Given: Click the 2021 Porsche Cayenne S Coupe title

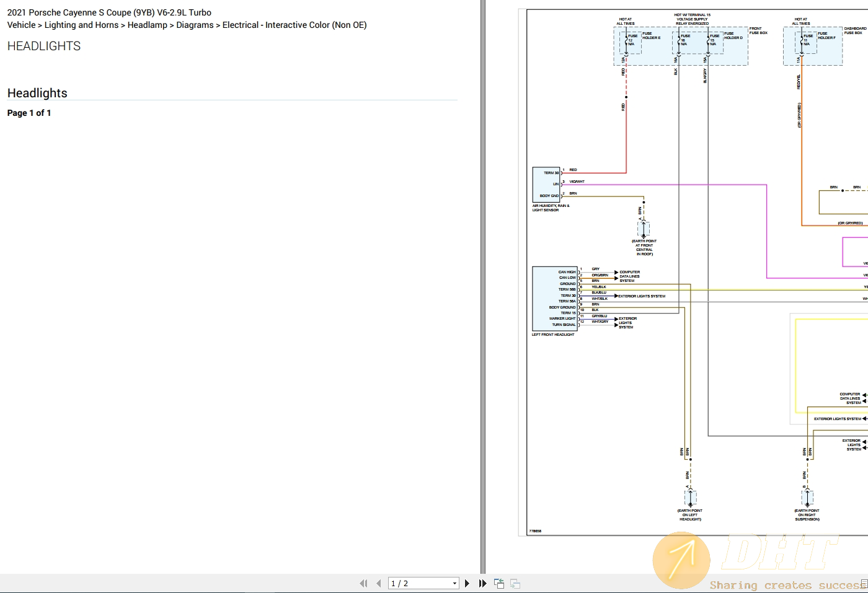Looking at the screenshot, I should point(109,12).
